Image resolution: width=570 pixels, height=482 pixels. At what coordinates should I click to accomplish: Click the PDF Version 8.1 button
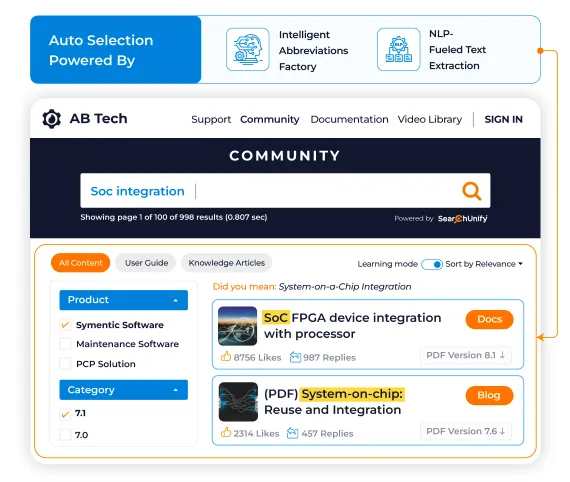pyautogui.click(x=466, y=355)
